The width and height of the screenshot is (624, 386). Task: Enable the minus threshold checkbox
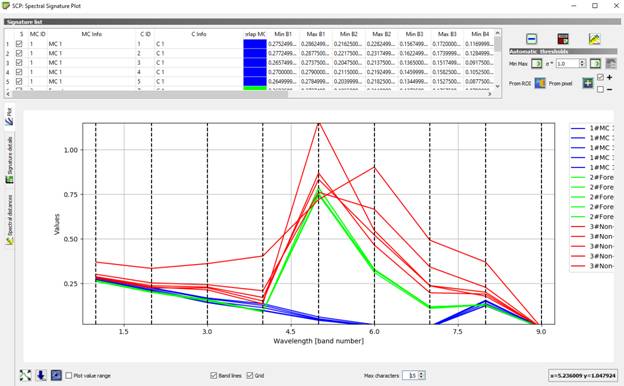pyautogui.click(x=601, y=90)
